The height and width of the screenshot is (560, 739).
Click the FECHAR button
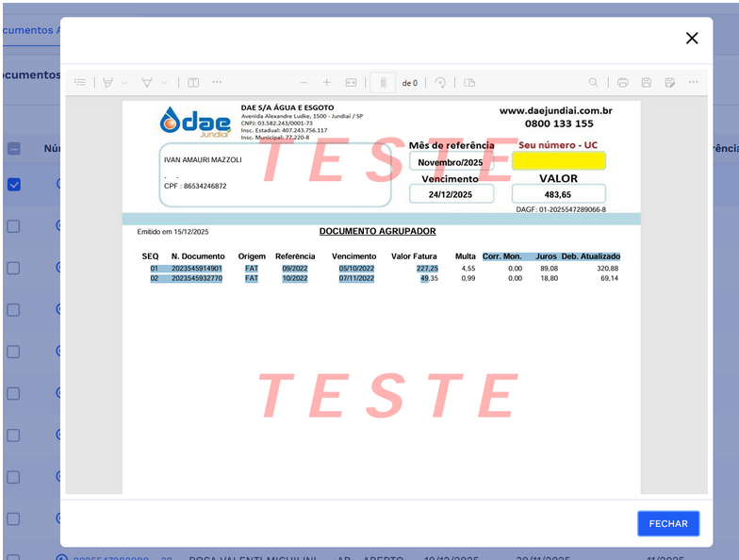coord(668,524)
